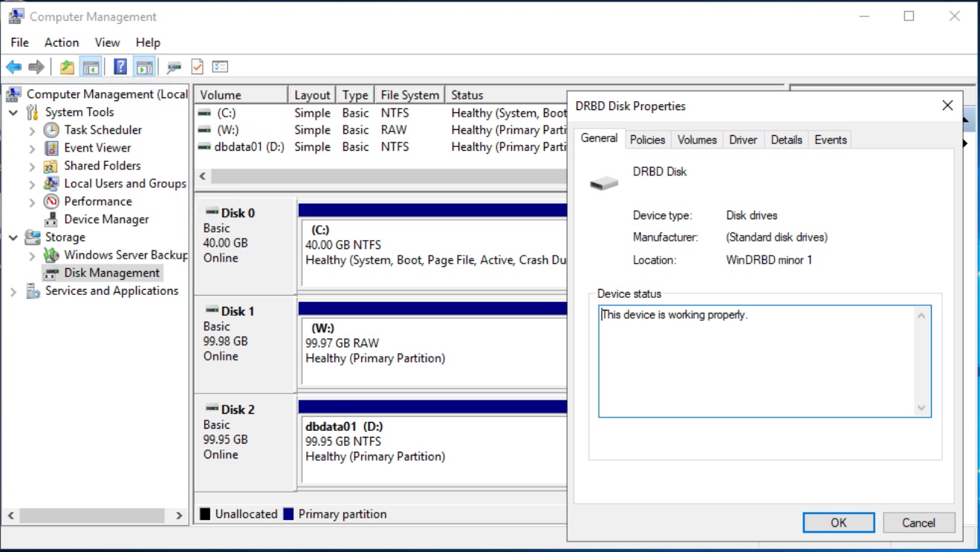Screen dimensions: 980x552
Task: Click the DRBD Disk drive icon in the dialog
Action: pos(603,181)
